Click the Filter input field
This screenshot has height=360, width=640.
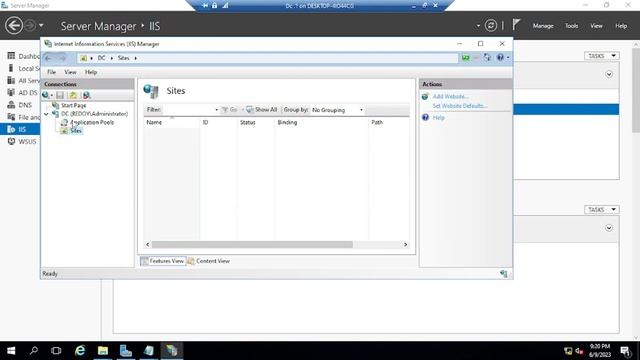(188, 110)
